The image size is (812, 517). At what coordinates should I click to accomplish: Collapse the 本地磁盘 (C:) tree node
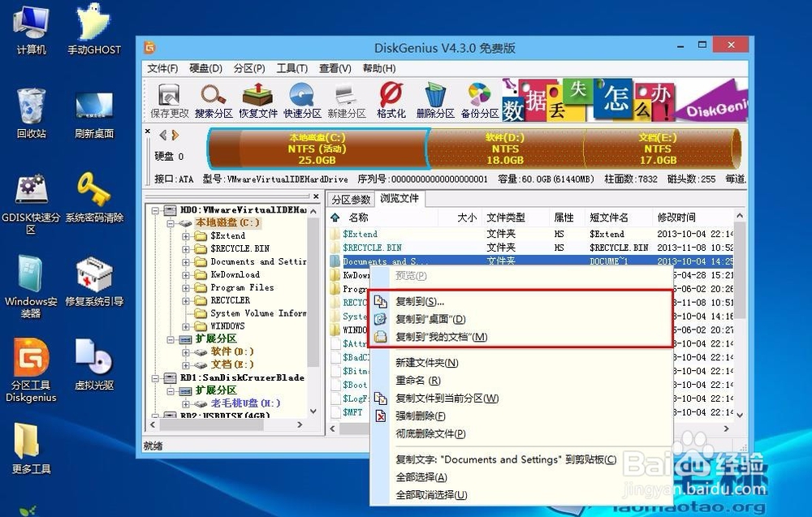pyautogui.click(x=171, y=223)
